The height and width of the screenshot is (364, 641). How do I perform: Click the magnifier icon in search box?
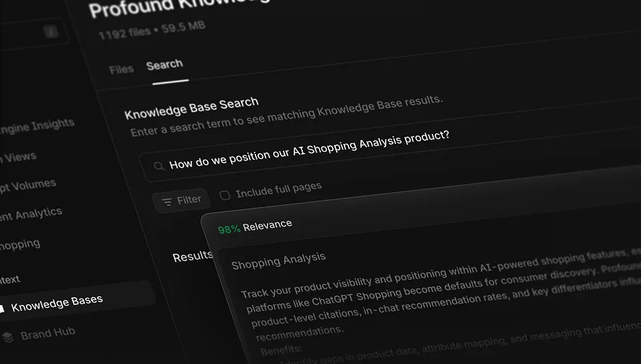tap(158, 166)
